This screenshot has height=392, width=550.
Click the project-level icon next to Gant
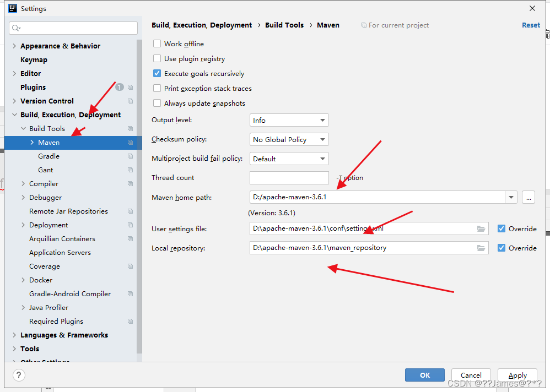(131, 170)
